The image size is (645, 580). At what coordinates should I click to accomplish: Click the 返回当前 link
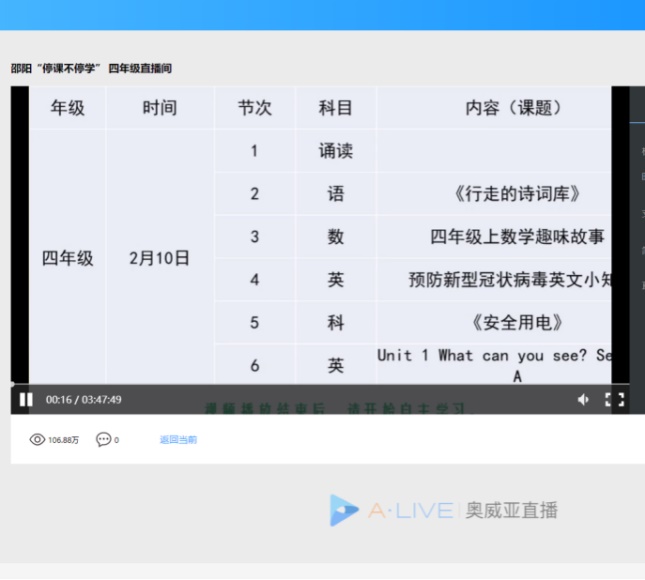click(178, 440)
